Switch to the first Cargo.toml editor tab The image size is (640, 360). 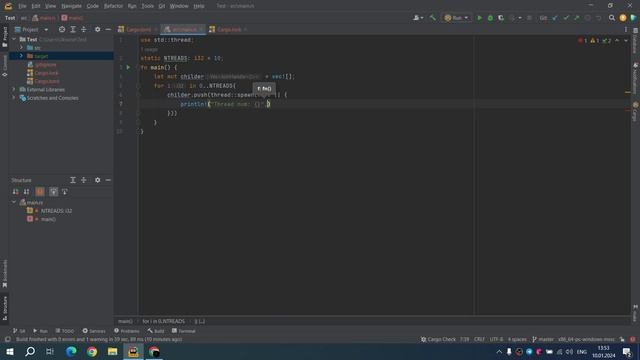[x=137, y=29]
